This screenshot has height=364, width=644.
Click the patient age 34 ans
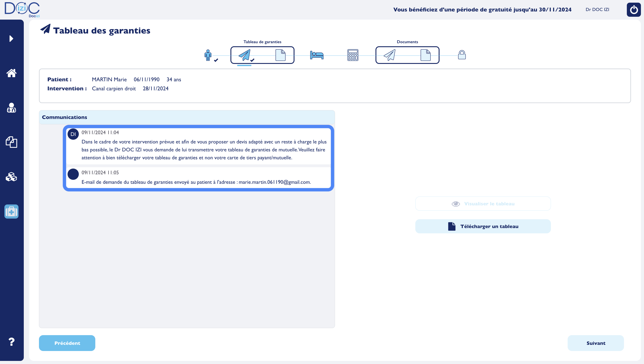pyautogui.click(x=174, y=79)
